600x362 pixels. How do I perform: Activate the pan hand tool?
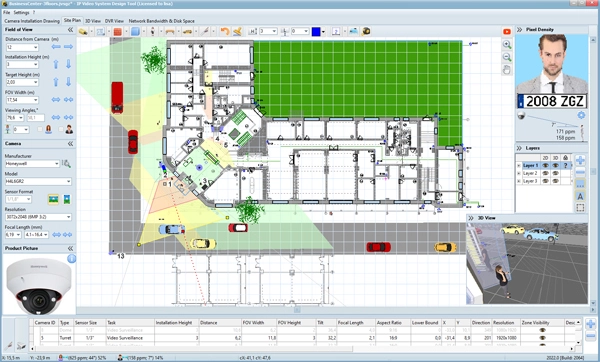tap(507, 70)
